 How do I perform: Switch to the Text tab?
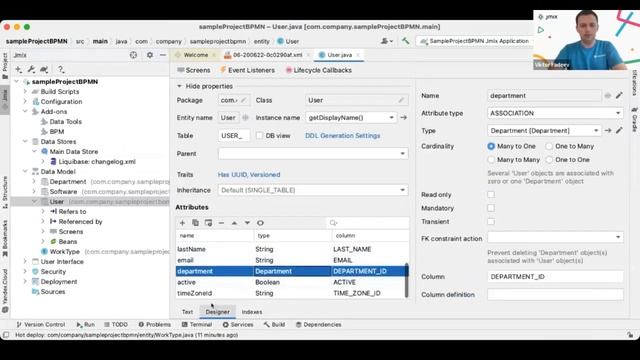pyautogui.click(x=187, y=312)
